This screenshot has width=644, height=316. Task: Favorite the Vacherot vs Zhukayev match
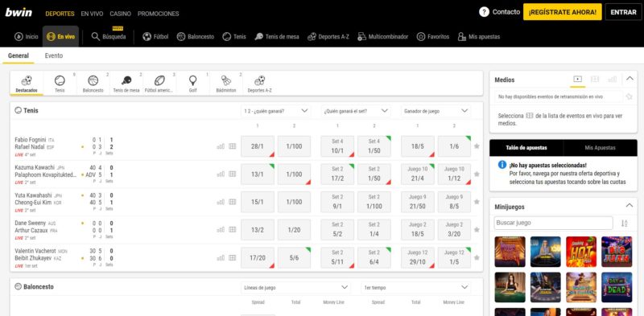(477, 258)
